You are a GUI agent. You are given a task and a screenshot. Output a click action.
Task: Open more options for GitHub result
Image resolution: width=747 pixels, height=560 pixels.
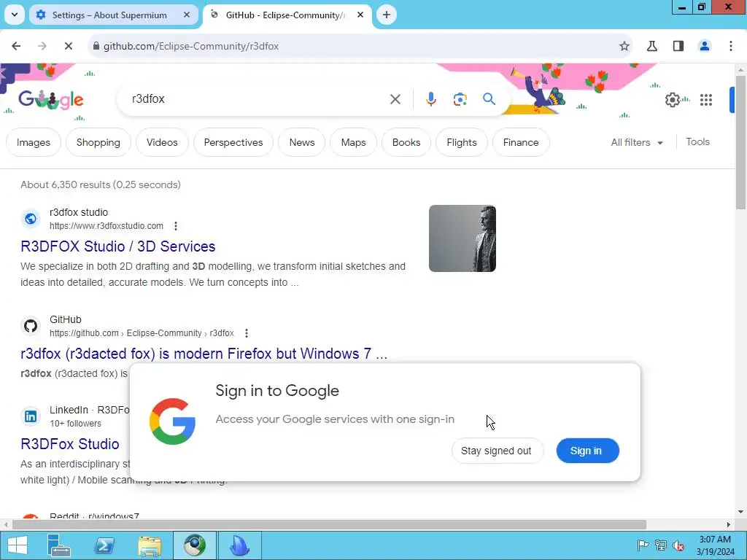[247, 333]
